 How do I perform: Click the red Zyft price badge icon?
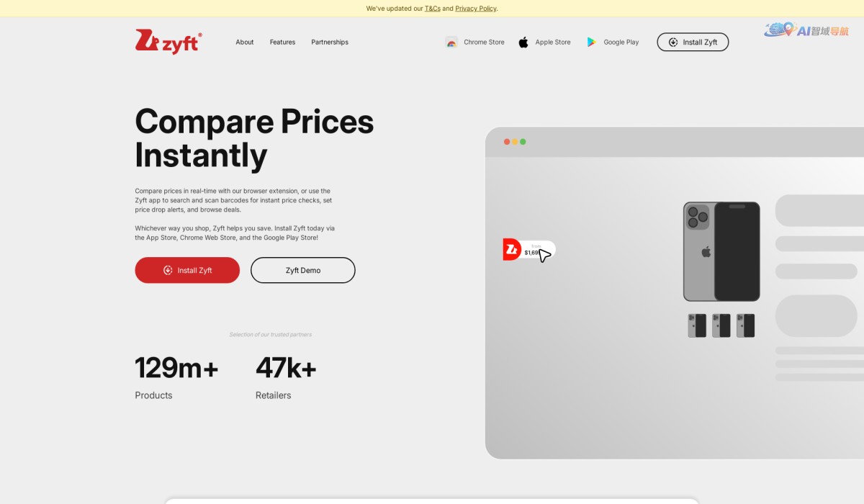(x=512, y=250)
